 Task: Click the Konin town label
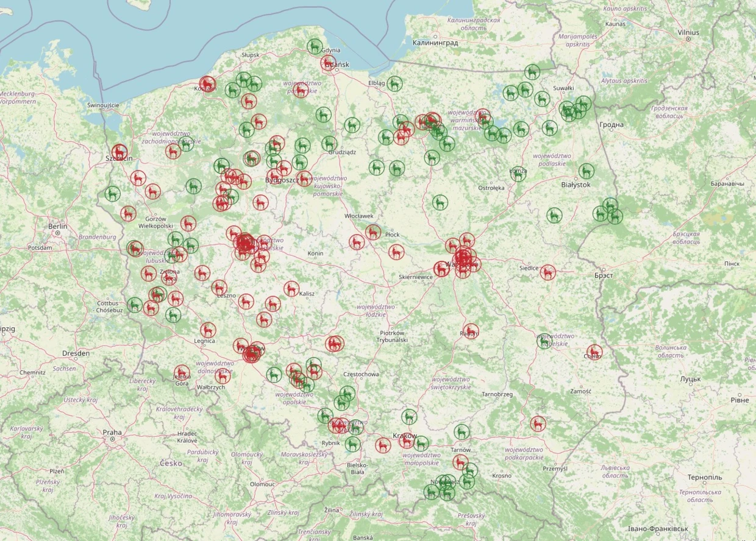click(316, 253)
